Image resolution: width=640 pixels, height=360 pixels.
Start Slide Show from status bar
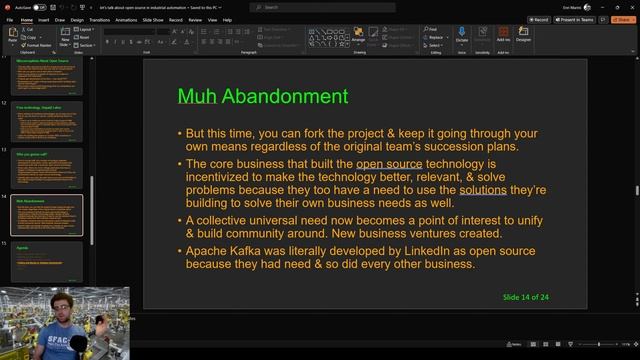(x=570, y=344)
